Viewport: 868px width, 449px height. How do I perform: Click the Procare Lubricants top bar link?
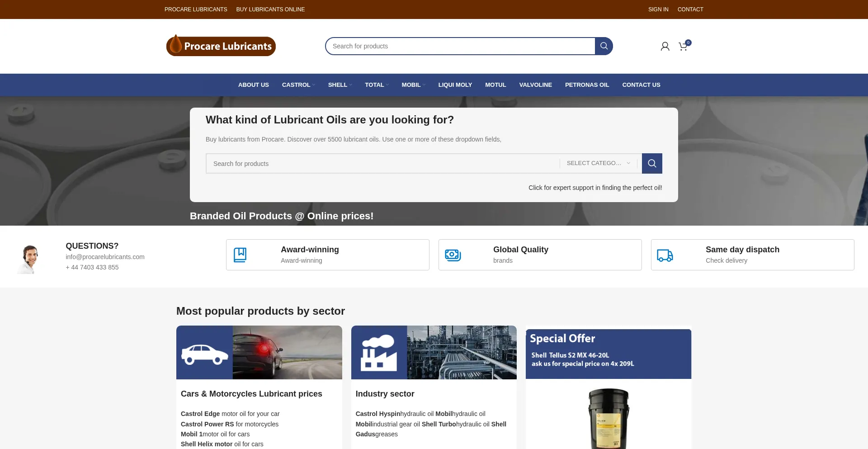196,9
